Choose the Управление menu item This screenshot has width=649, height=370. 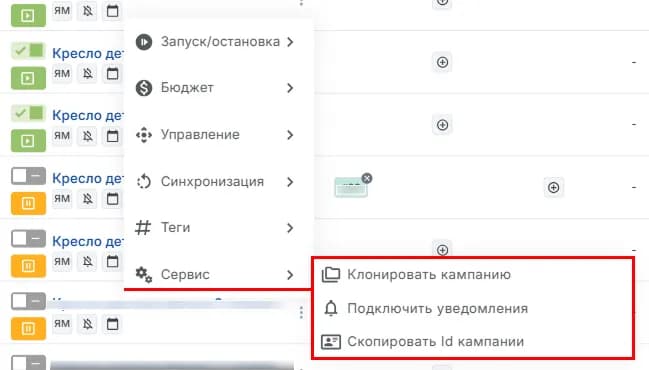(219, 135)
